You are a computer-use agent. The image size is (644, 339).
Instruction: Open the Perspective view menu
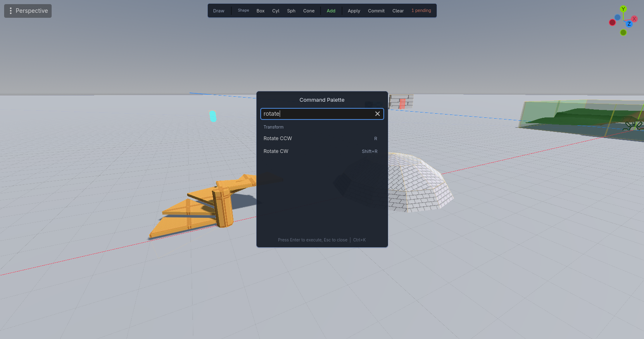coord(28,11)
